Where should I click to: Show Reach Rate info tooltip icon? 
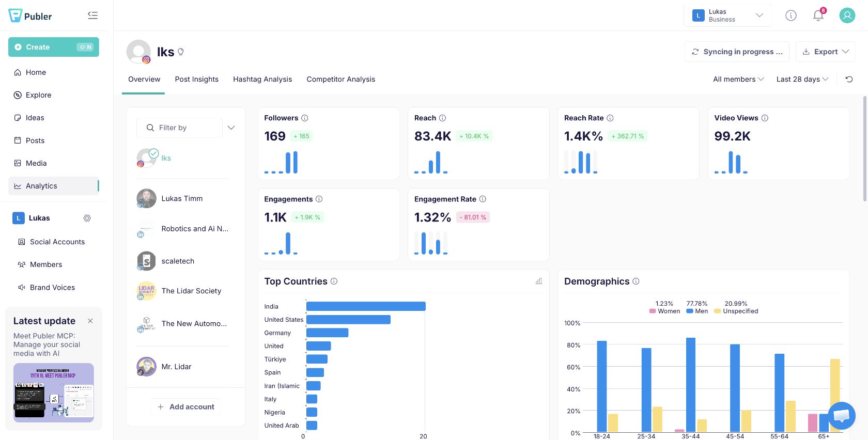(x=610, y=118)
